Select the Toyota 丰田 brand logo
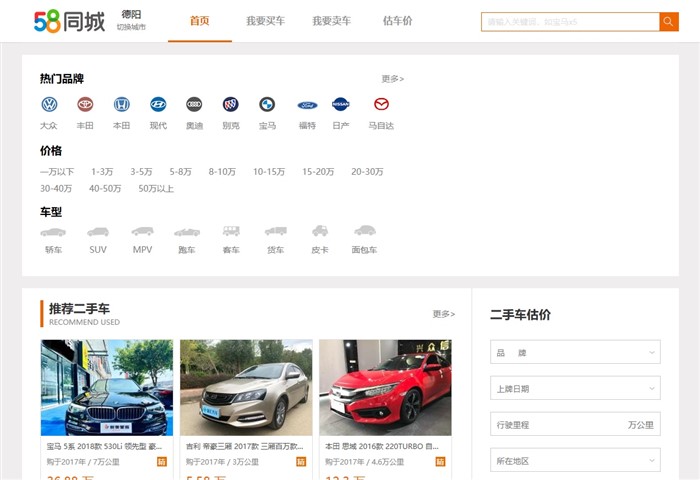Image resolution: width=700 pixels, height=480 pixels. click(x=85, y=104)
